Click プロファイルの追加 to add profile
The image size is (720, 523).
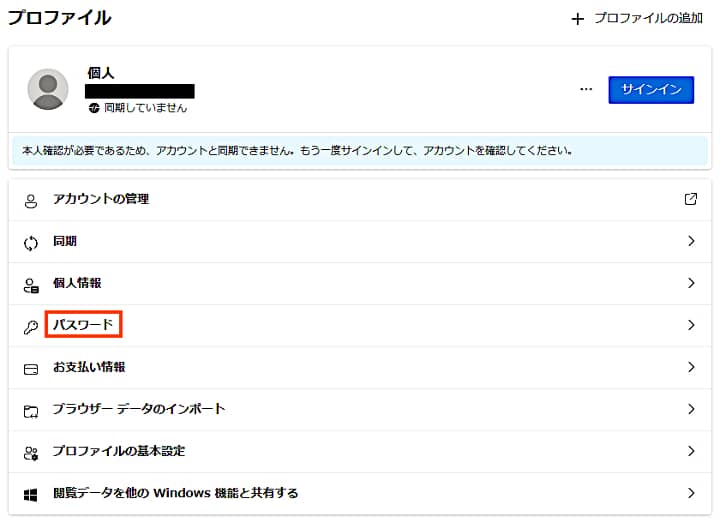click(x=637, y=19)
